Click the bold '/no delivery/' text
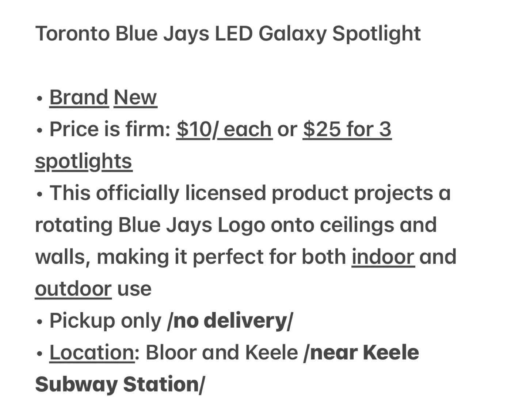 [x=230, y=321]
